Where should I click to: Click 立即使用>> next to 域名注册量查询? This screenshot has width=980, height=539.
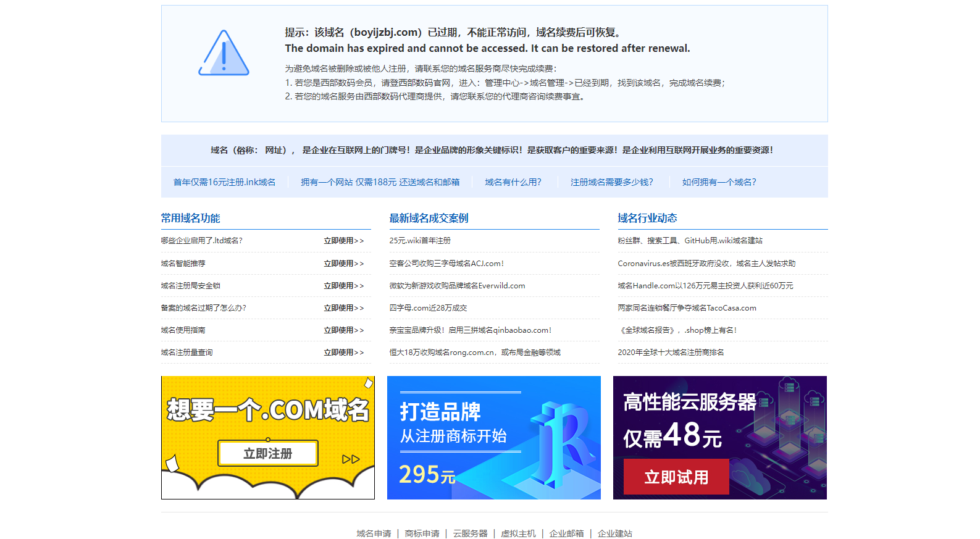coord(343,353)
